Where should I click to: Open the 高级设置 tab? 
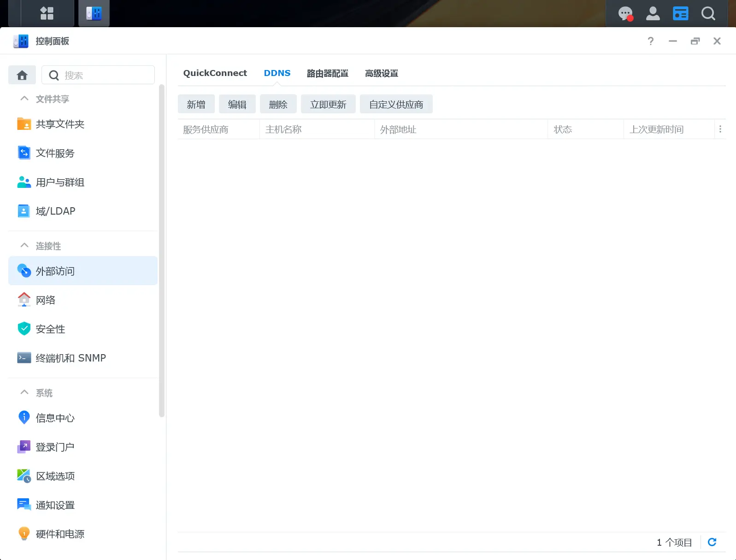[382, 73]
